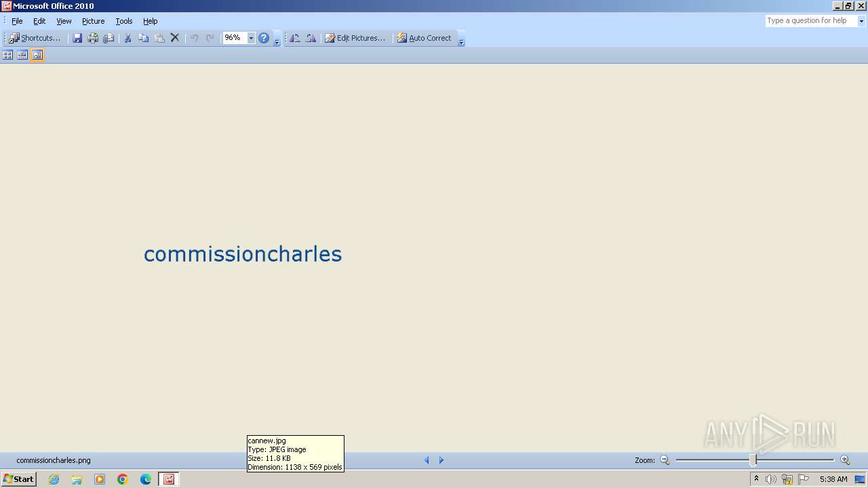
Task: Click the Print icon
Action: [x=93, y=38]
